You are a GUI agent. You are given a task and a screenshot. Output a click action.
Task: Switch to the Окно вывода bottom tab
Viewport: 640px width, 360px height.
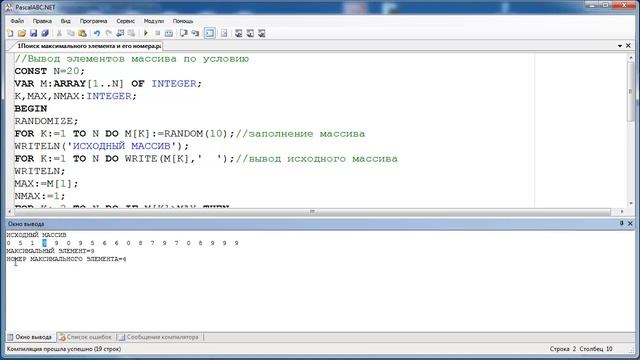(x=30, y=337)
